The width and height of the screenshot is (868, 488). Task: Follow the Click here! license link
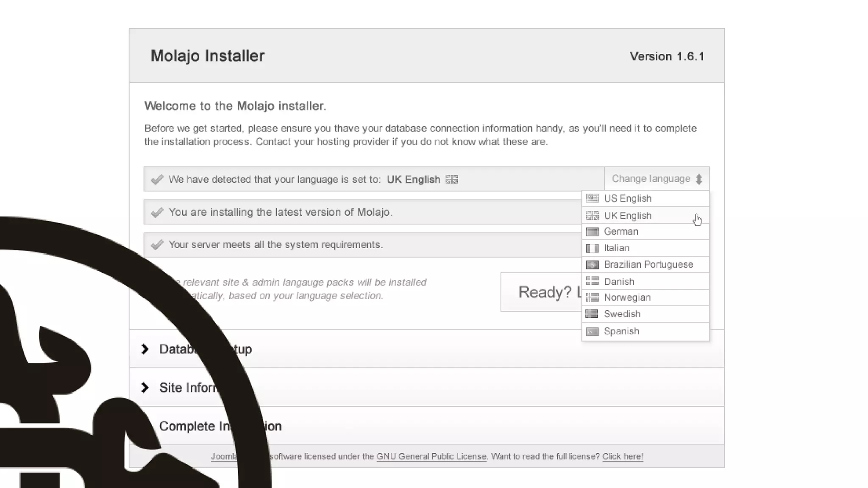[623, 457]
